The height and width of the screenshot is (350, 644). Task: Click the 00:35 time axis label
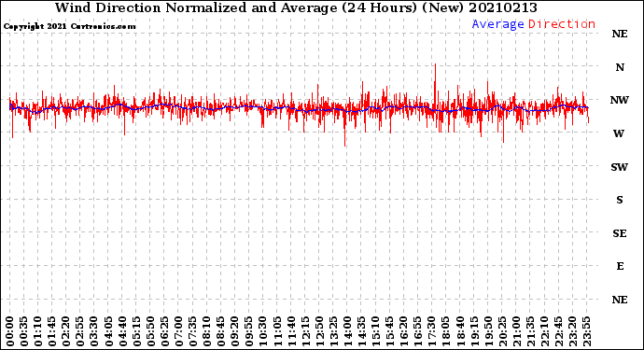click(24, 331)
